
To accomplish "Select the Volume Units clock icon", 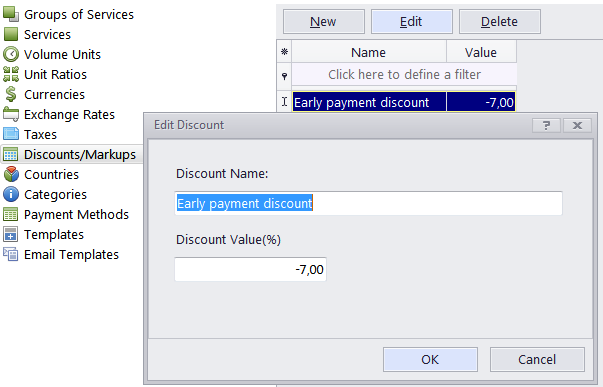I will pyautogui.click(x=11, y=54).
